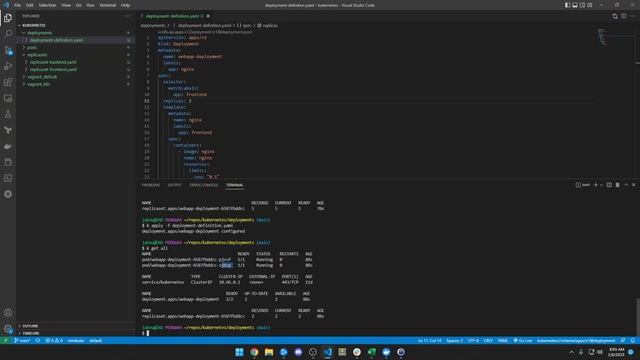Click Ln 11, Col 14 status item
This screenshot has width=640, height=360.
point(429,340)
